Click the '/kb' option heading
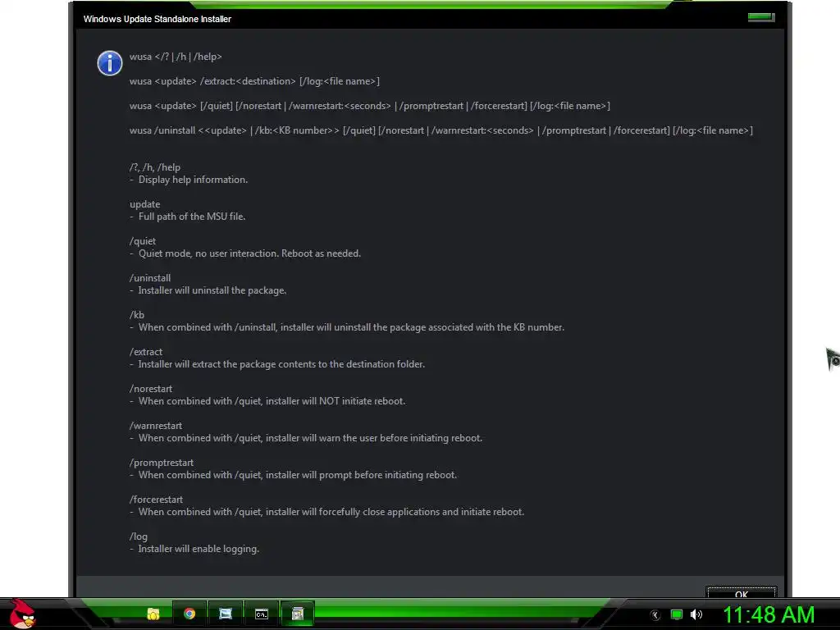 click(137, 315)
